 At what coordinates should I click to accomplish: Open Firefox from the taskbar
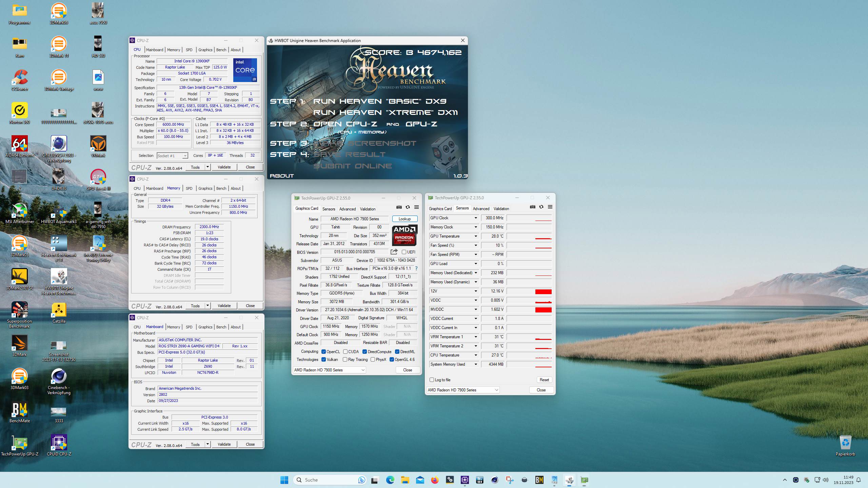[x=435, y=480]
